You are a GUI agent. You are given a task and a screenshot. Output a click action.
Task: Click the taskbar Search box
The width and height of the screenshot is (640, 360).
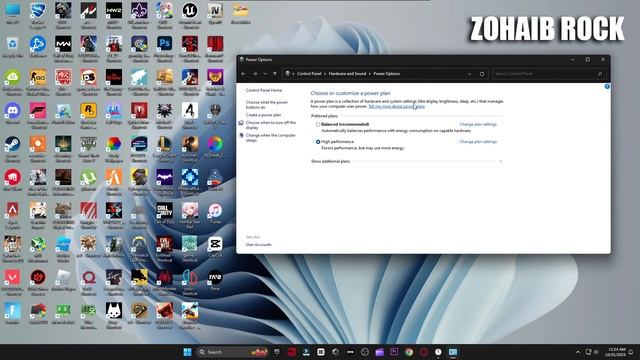tap(232, 352)
